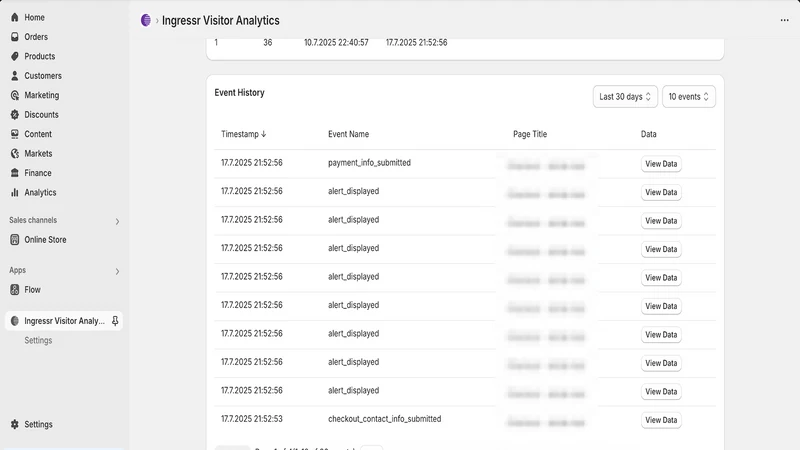Open Discounts section
800x450 pixels.
41,114
